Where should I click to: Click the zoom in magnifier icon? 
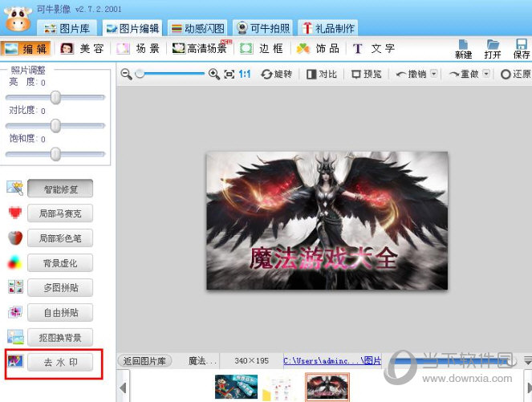(x=213, y=74)
